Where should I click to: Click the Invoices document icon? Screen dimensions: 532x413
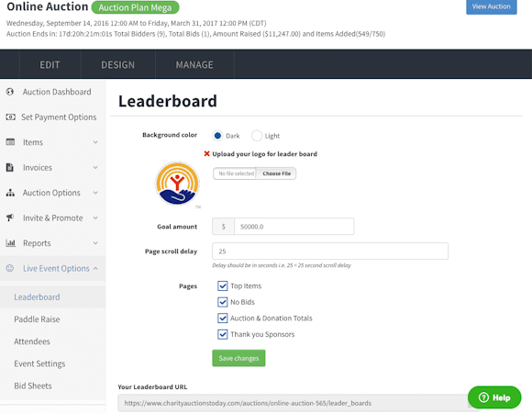pyautogui.click(x=10, y=167)
